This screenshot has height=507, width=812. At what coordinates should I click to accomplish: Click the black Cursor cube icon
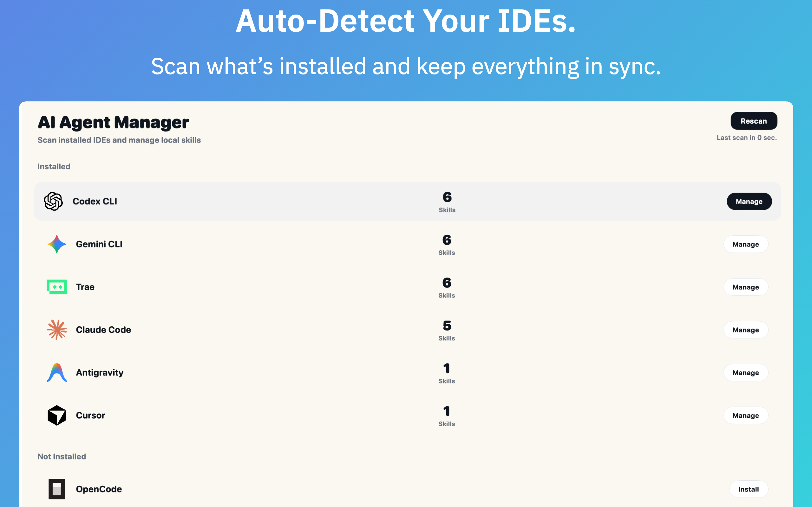tap(57, 415)
